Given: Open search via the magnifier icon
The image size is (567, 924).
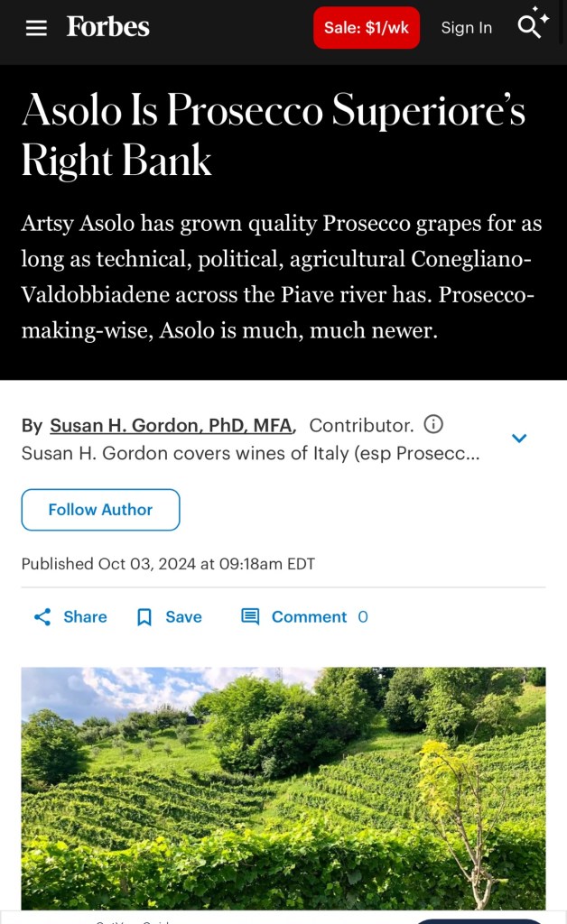Looking at the screenshot, I should (x=531, y=26).
